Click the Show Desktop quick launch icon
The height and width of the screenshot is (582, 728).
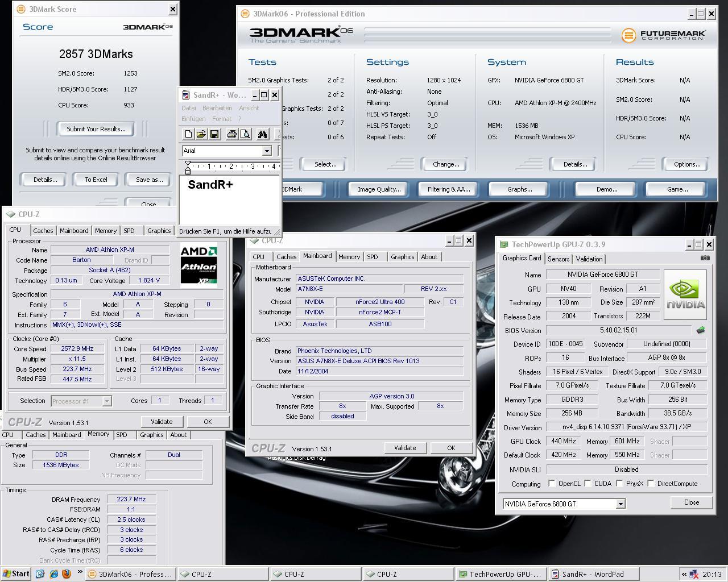pyautogui.click(x=40, y=574)
